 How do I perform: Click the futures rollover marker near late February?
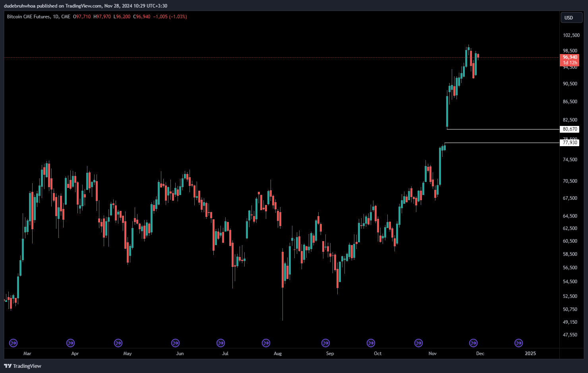(13, 343)
